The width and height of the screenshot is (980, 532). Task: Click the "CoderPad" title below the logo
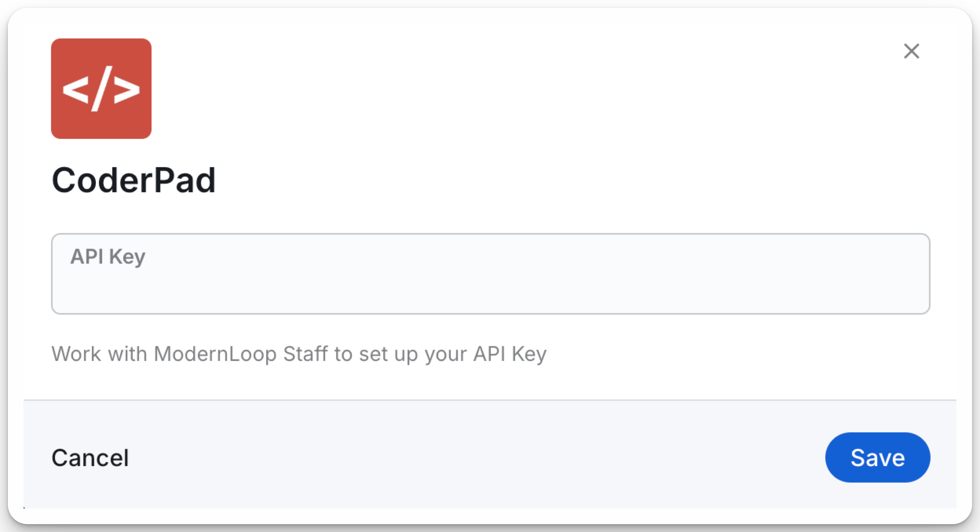pyautogui.click(x=133, y=180)
